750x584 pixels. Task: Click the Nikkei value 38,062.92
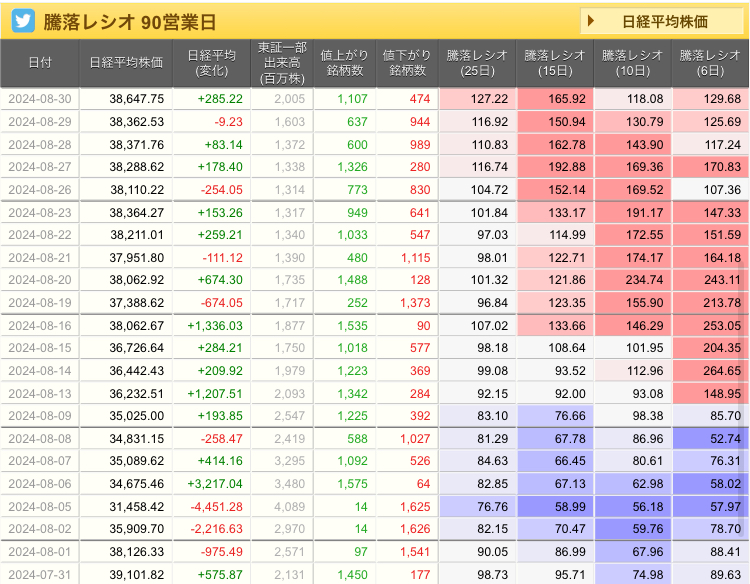(x=136, y=280)
